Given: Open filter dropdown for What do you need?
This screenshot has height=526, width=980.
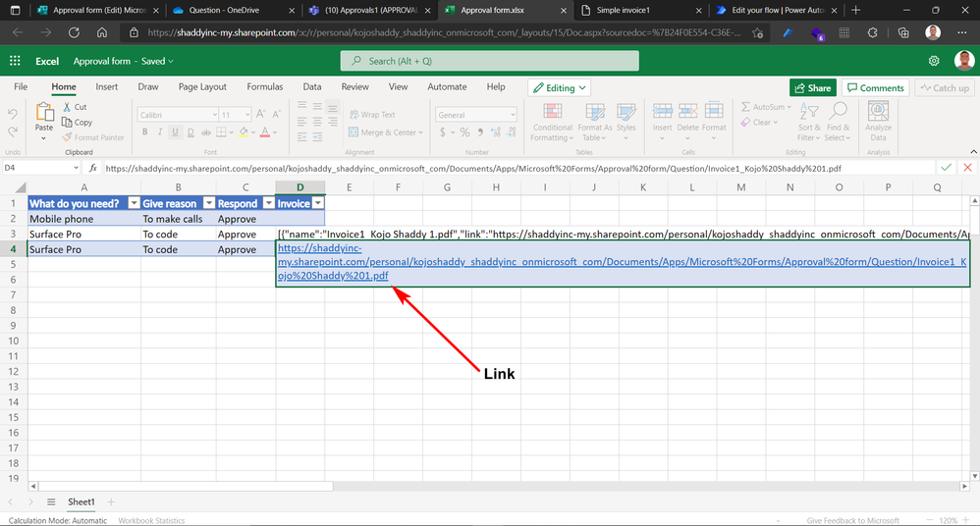Looking at the screenshot, I should pyautogui.click(x=134, y=203).
